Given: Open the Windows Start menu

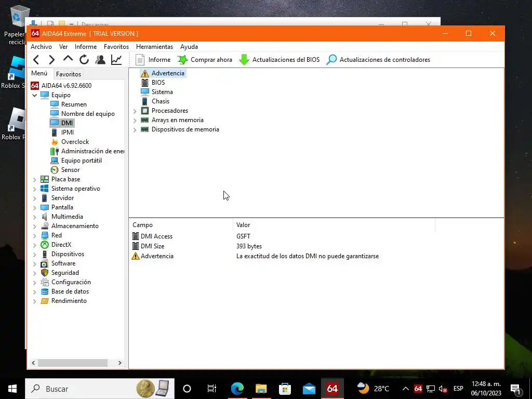Looking at the screenshot, I should tap(12, 389).
